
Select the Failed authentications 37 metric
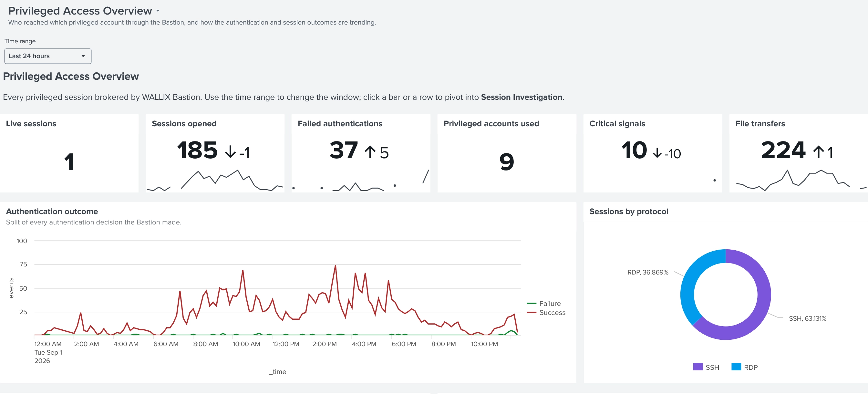click(x=344, y=150)
